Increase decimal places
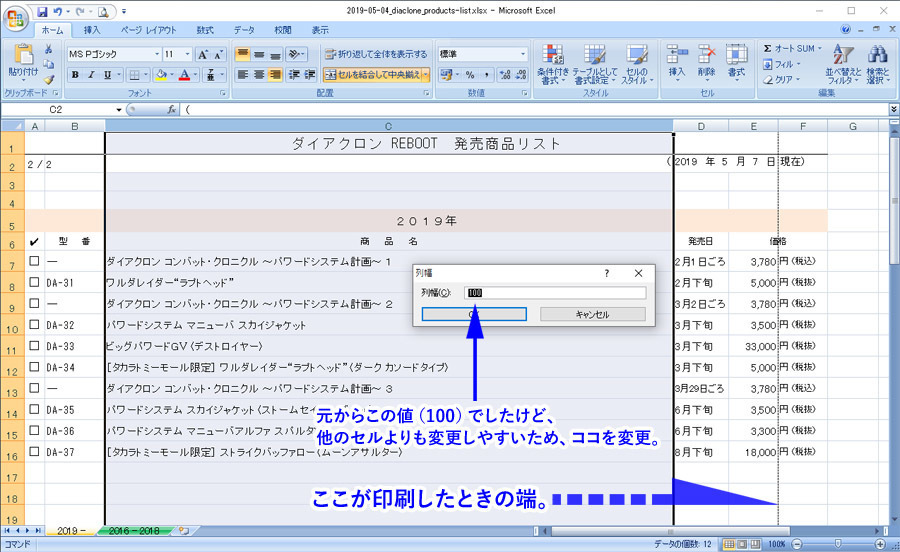This screenshot has width=900, height=552. click(x=505, y=75)
